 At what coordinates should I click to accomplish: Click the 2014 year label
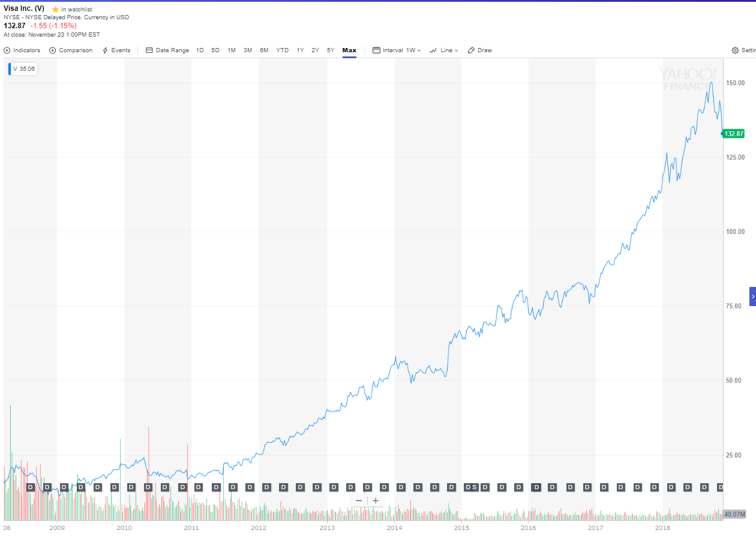[394, 528]
